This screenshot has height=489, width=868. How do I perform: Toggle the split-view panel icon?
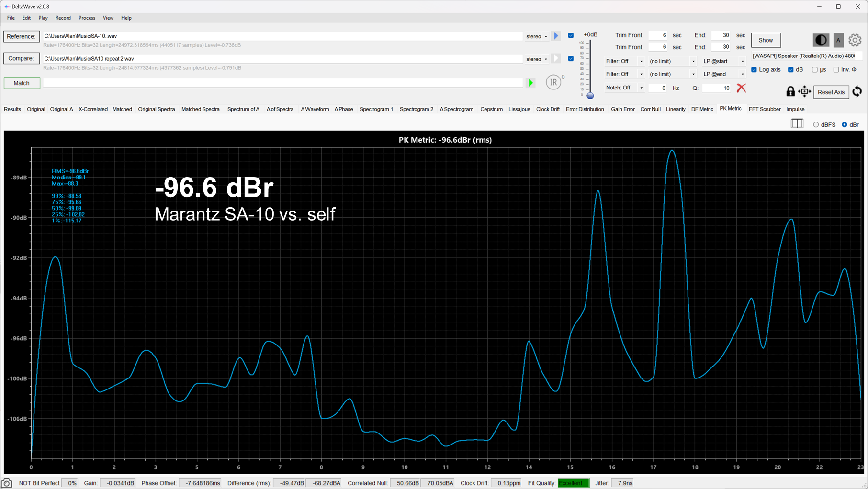(x=797, y=124)
